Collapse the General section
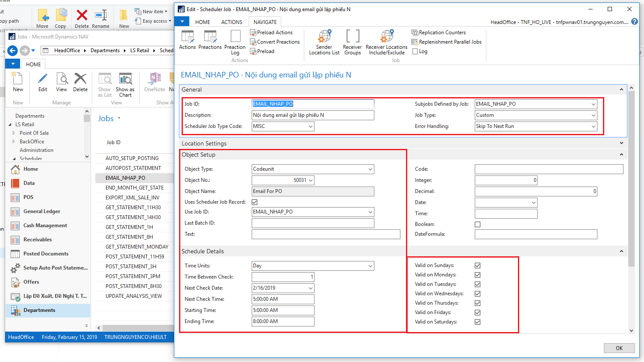 [x=621, y=89]
